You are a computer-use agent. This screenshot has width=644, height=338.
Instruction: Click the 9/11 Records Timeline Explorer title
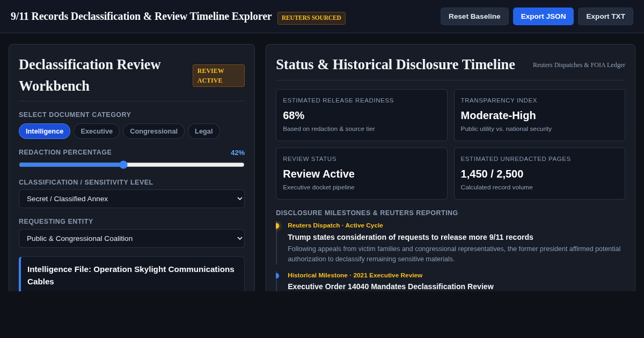(x=141, y=16)
